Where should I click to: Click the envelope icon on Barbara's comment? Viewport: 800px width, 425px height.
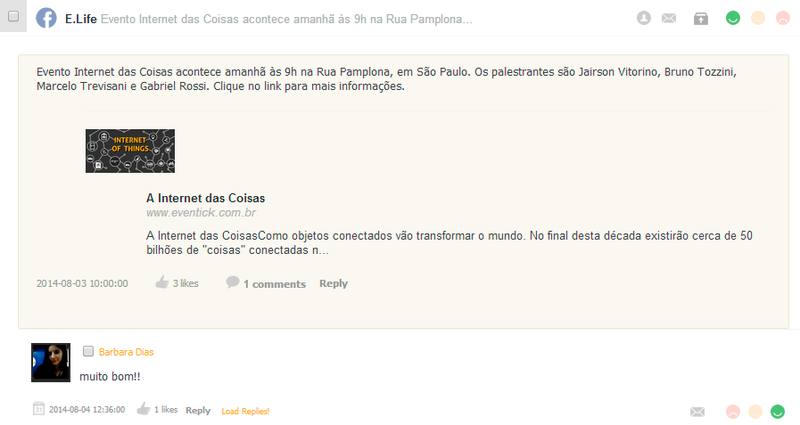point(698,411)
